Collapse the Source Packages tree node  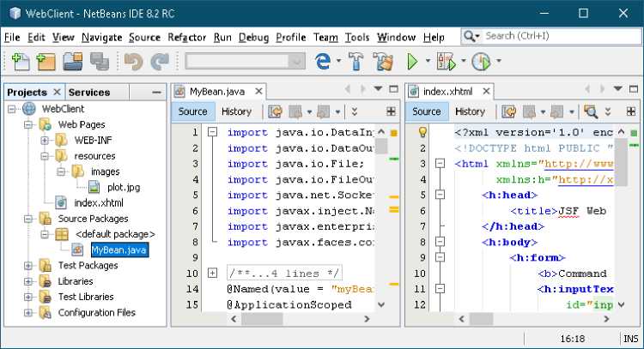pyautogui.click(x=28, y=219)
